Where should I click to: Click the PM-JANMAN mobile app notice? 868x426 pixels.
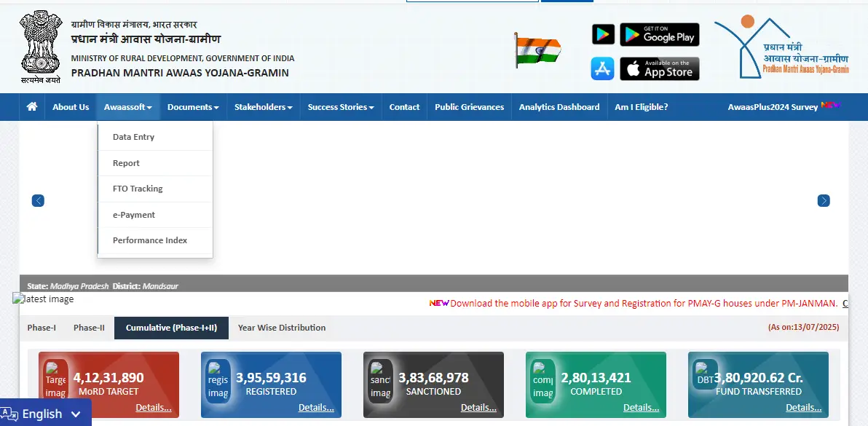644,303
